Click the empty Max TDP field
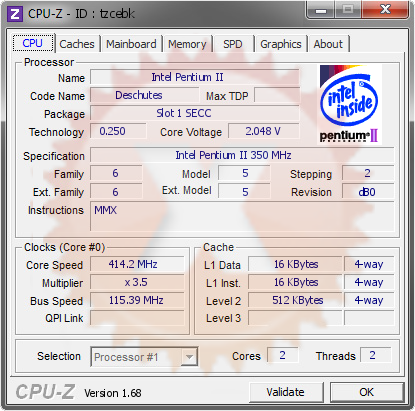Viewport: 415px width, 411px height. 277,95
